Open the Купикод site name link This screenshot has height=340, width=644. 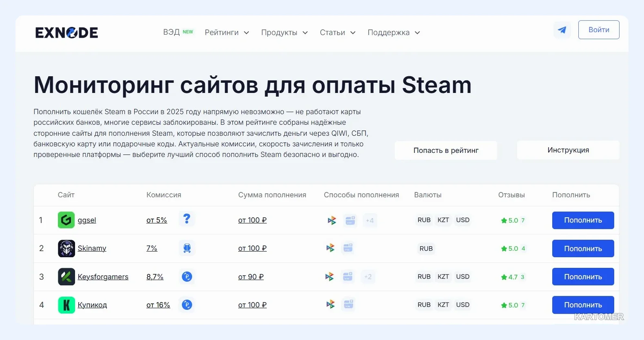(92, 305)
